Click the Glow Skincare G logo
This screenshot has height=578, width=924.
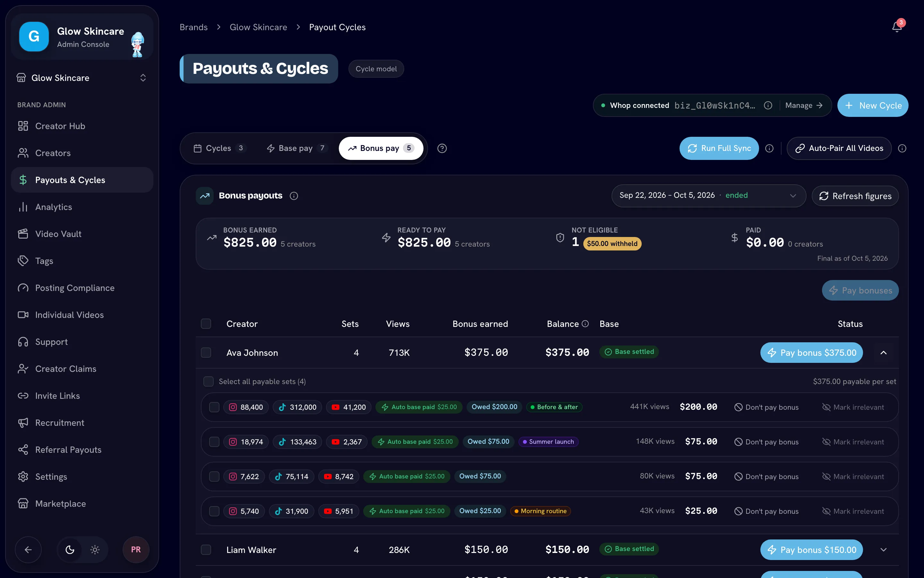pos(34,37)
